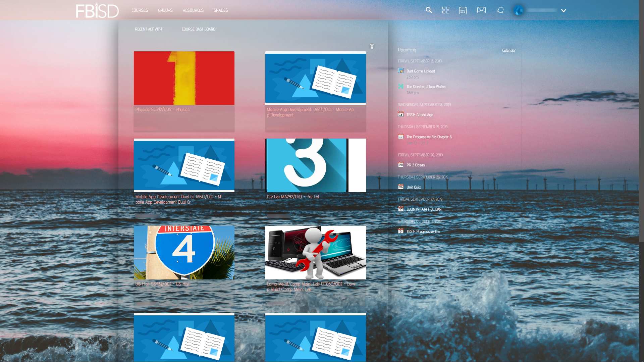This screenshot has width=644, height=362.
Task: Click the FBISD logo
Action: pyautogui.click(x=97, y=10)
